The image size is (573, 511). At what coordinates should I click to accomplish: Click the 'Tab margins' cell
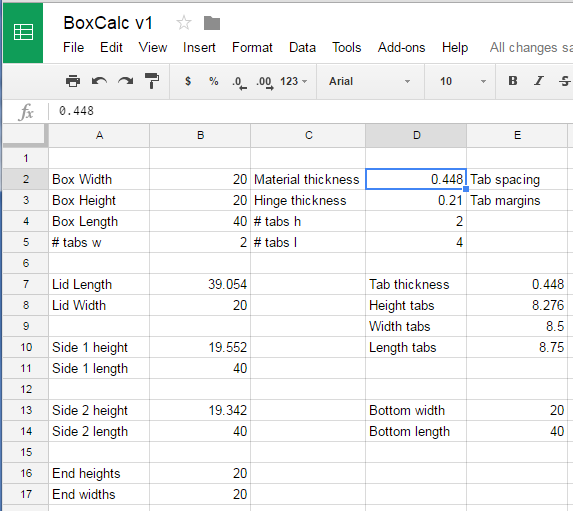[x=517, y=200]
